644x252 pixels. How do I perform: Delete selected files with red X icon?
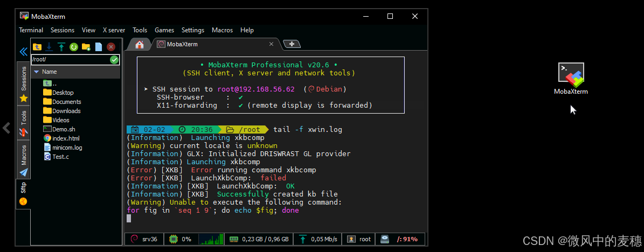(x=110, y=47)
